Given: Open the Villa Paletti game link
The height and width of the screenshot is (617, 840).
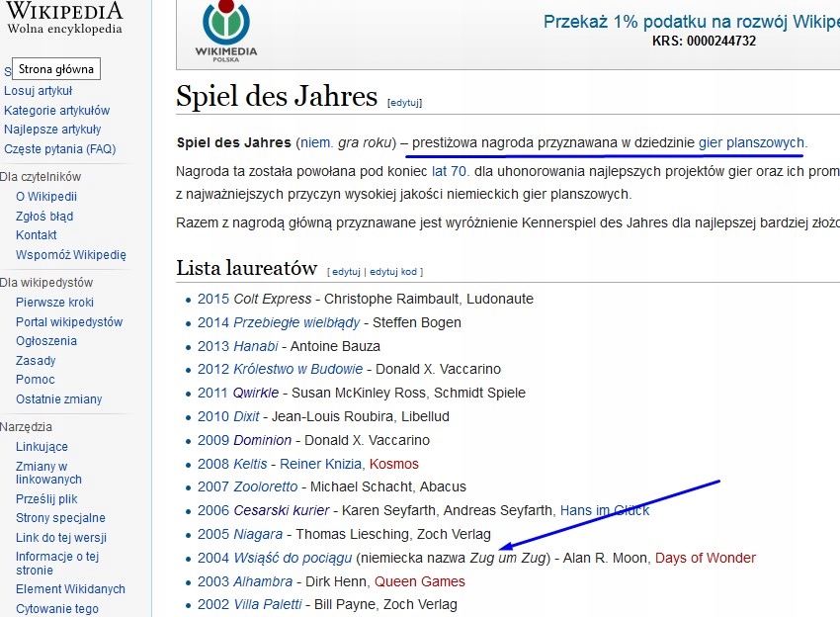Looking at the screenshot, I should 268,605.
